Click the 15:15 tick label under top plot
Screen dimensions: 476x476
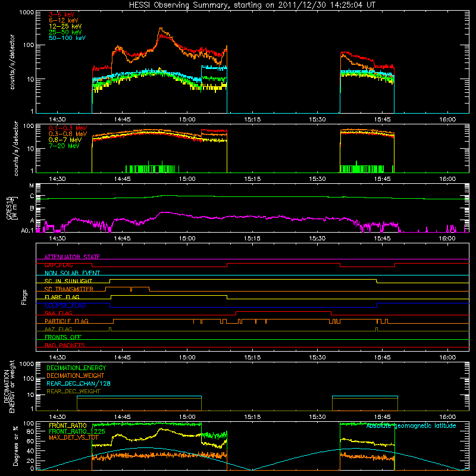[252, 120]
